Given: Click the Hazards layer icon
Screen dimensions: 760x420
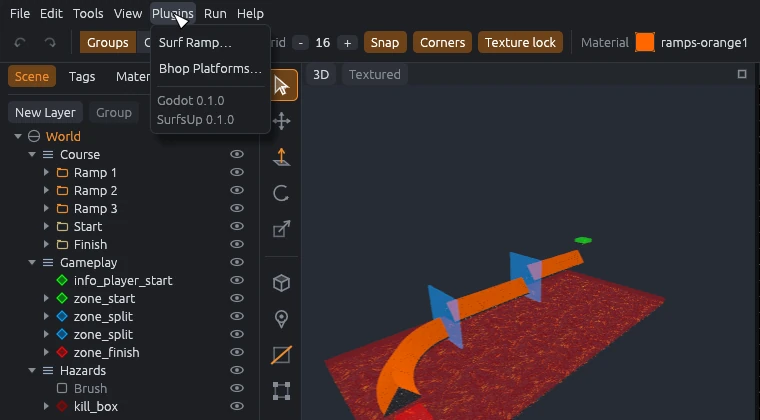Looking at the screenshot, I should (48, 370).
